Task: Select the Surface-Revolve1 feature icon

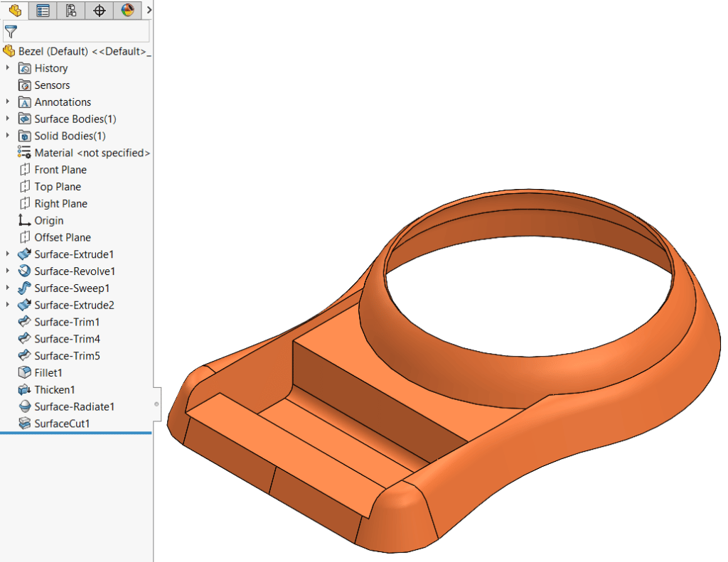Action: (23, 271)
